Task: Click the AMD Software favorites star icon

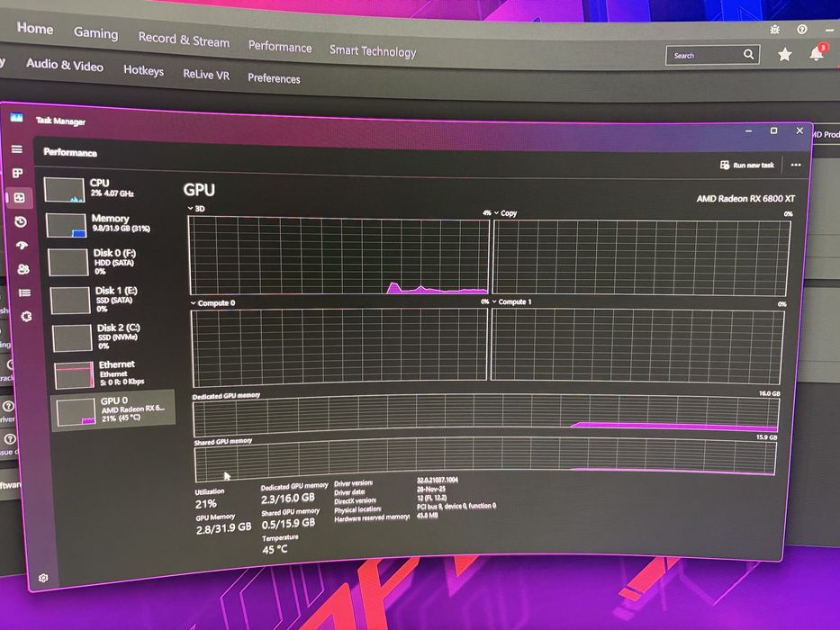Action: [785, 54]
